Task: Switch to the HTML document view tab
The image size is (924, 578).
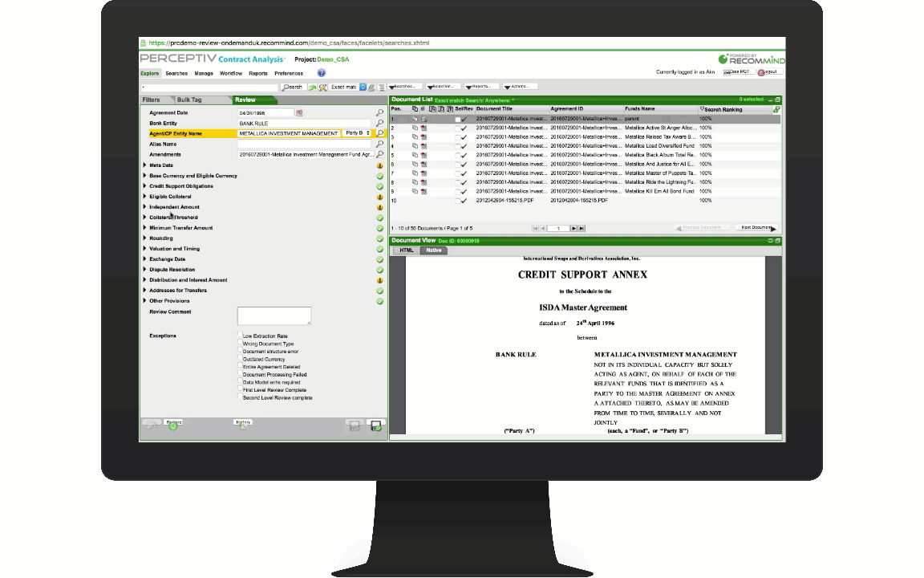Action: coord(407,250)
